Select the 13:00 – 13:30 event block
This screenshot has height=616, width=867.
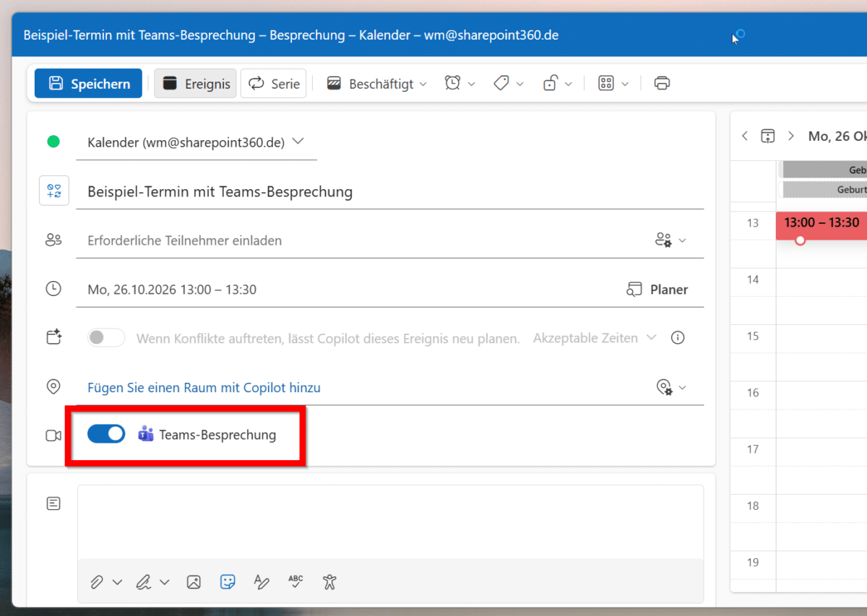pyautogui.click(x=821, y=225)
